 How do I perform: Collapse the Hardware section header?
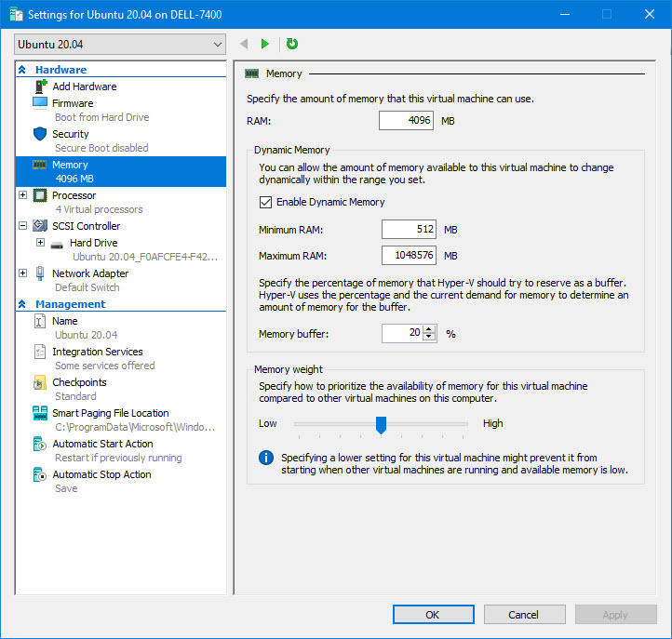tap(22, 70)
